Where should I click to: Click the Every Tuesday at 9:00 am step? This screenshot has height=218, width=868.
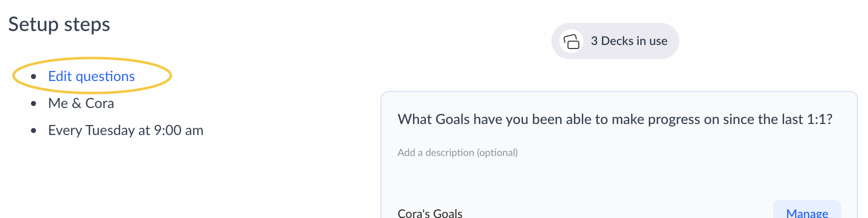click(125, 130)
